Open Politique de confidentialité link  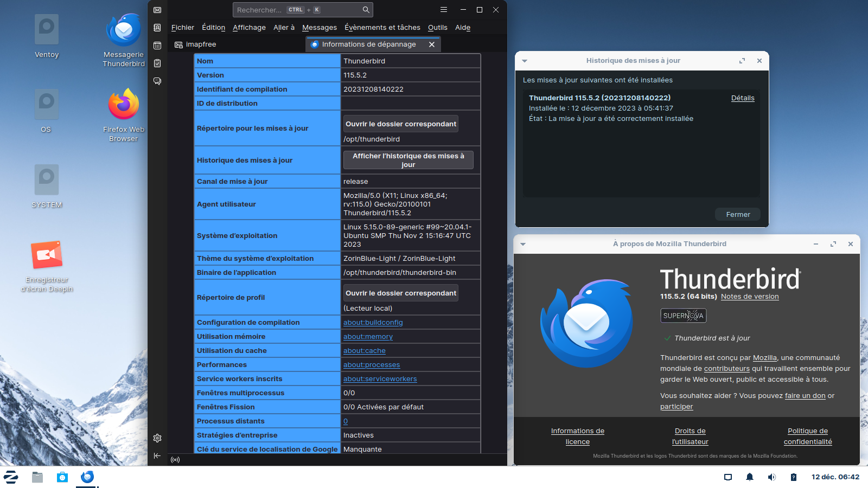click(808, 436)
